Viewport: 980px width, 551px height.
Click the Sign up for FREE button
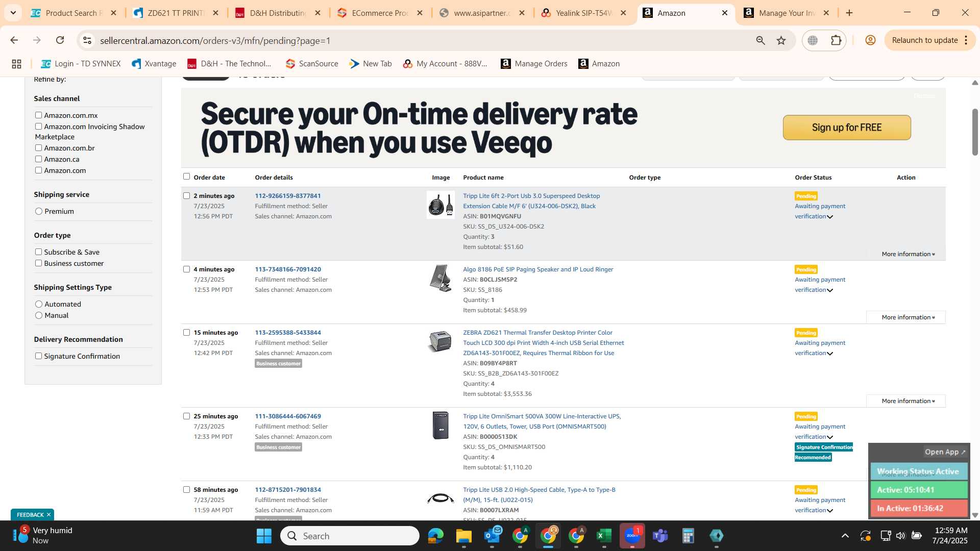(847, 128)
